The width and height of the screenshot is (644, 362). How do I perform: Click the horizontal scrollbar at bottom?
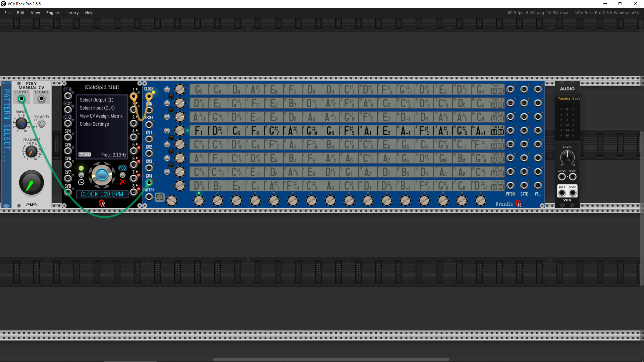click(331, 359)
